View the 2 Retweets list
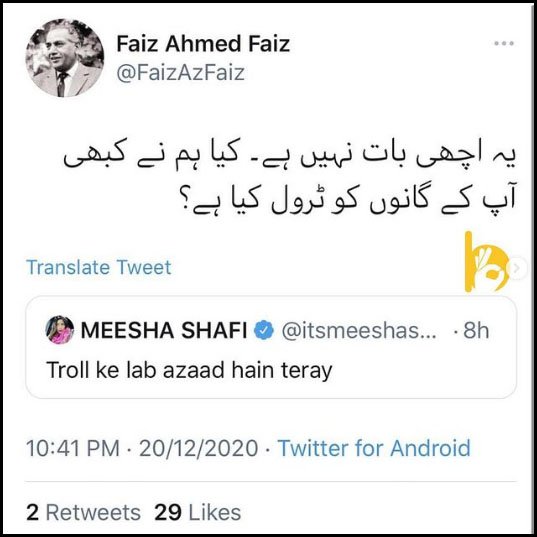 [x=83, y=512]
